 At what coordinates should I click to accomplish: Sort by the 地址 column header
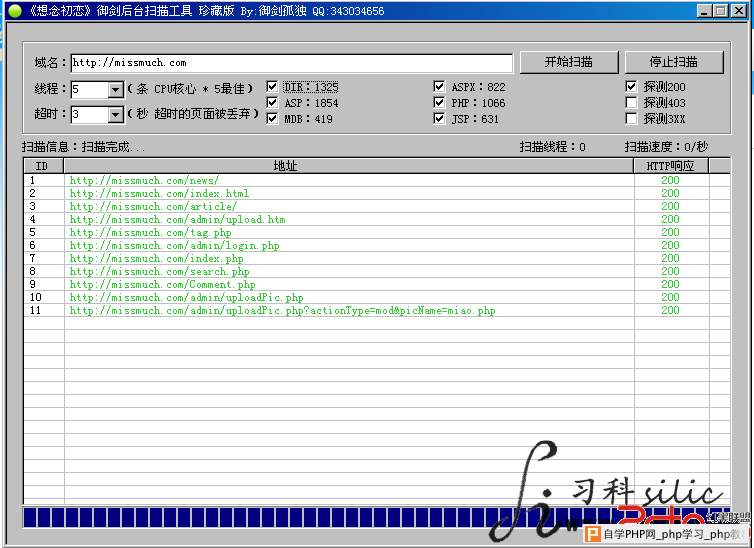click(x=349, y=166)
